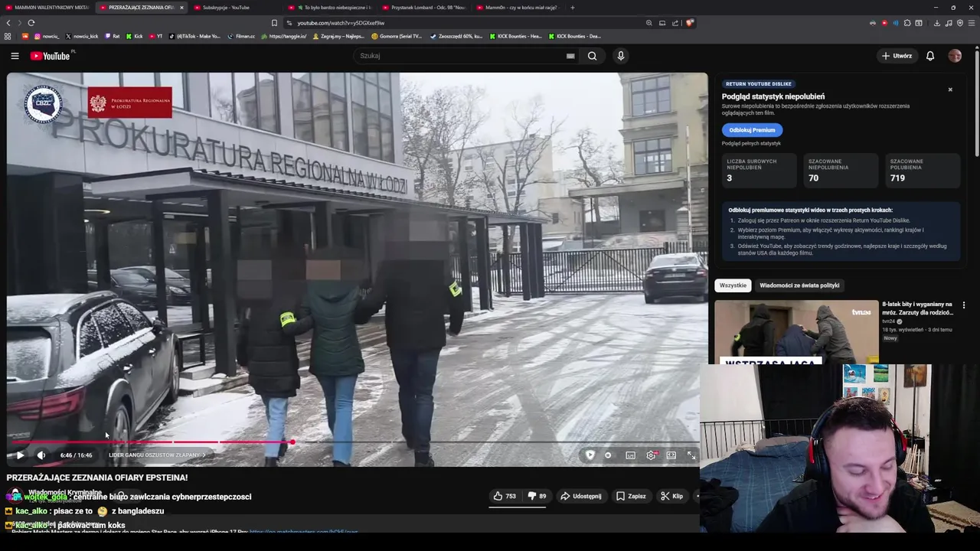980x551 pixels.
Task: Start voice search with the microphone icon
Action: [621, 56]
